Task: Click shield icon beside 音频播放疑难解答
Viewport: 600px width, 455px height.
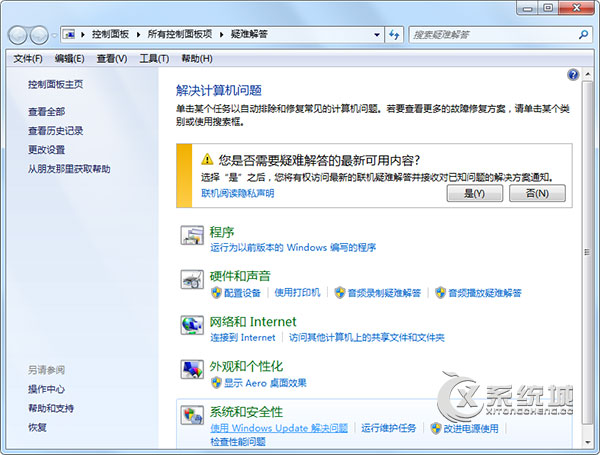Action: tap(440, 293)
